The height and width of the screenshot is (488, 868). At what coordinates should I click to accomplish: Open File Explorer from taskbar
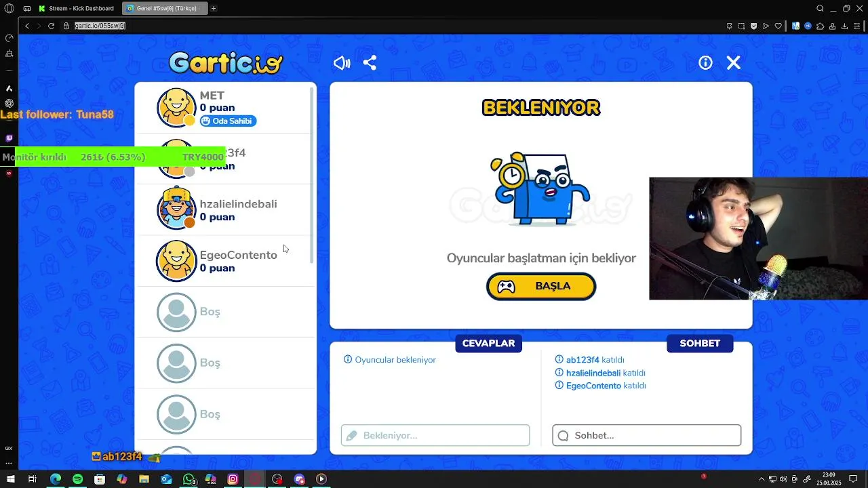tap(144, 479)
